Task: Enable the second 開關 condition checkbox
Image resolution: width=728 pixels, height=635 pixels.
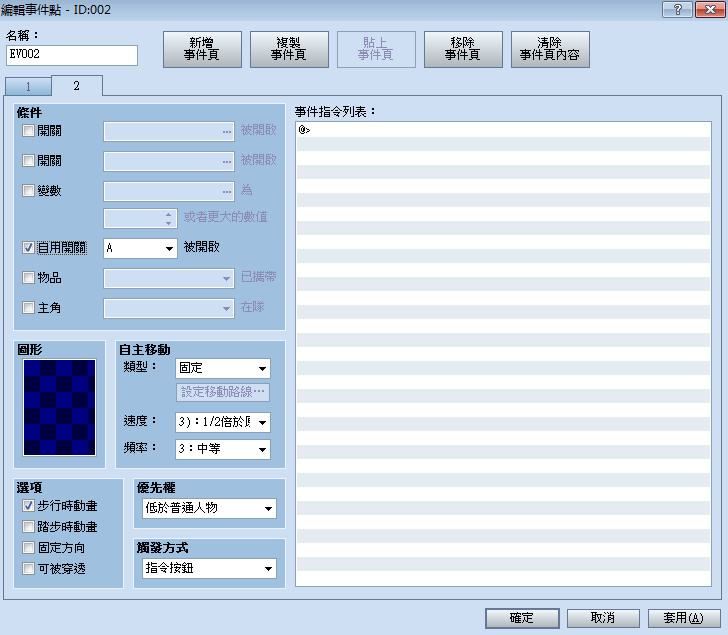Action: tap(28, 161)
